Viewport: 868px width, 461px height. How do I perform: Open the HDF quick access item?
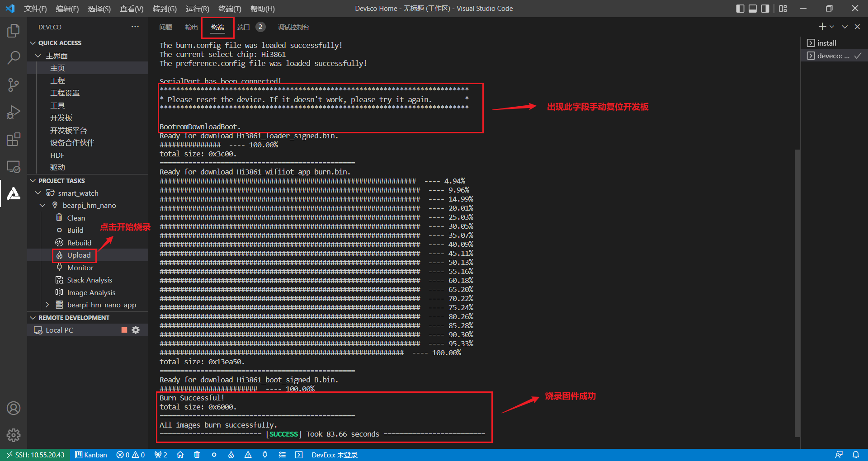57,155
